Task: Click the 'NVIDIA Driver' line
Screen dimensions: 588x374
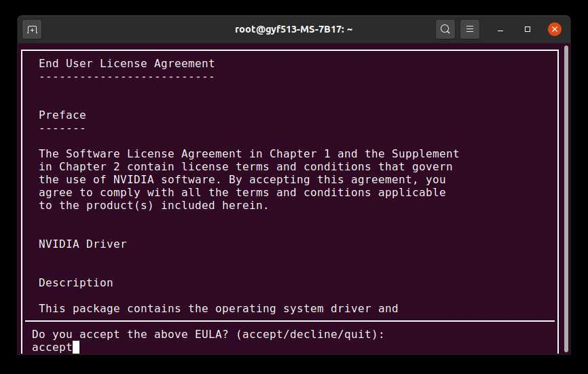Action: pos(83,244)
